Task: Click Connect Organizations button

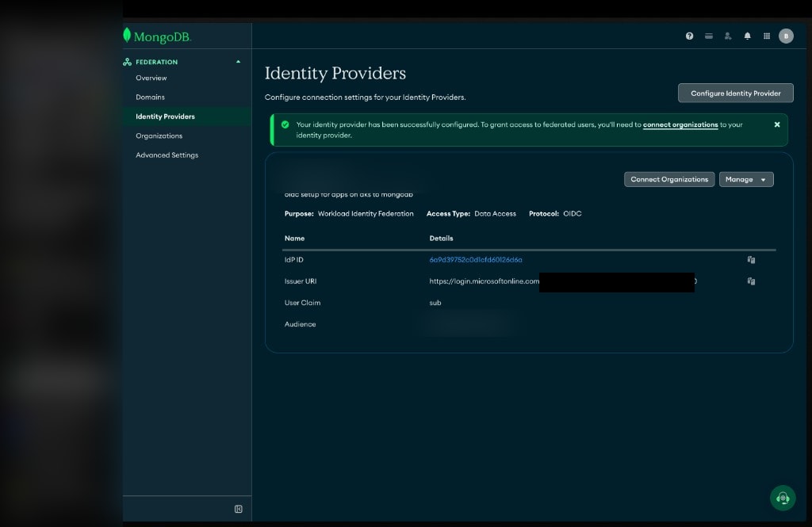Action: click(669, 179)
